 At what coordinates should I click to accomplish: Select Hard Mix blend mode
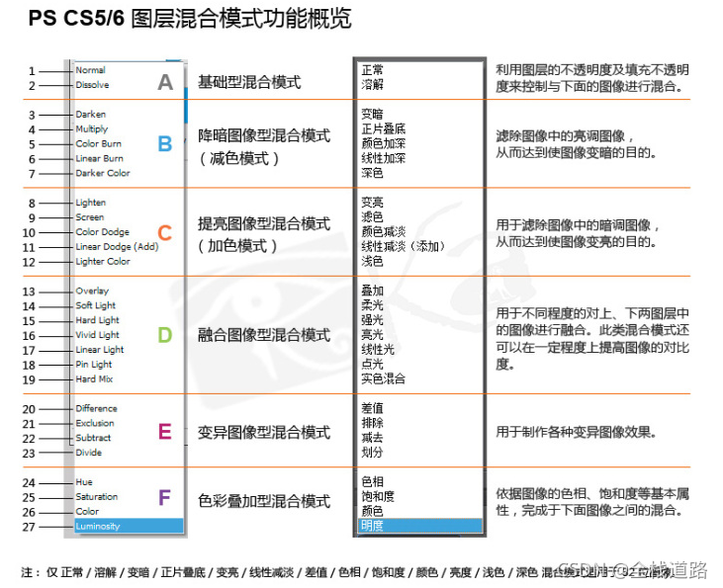pos(94,379)
